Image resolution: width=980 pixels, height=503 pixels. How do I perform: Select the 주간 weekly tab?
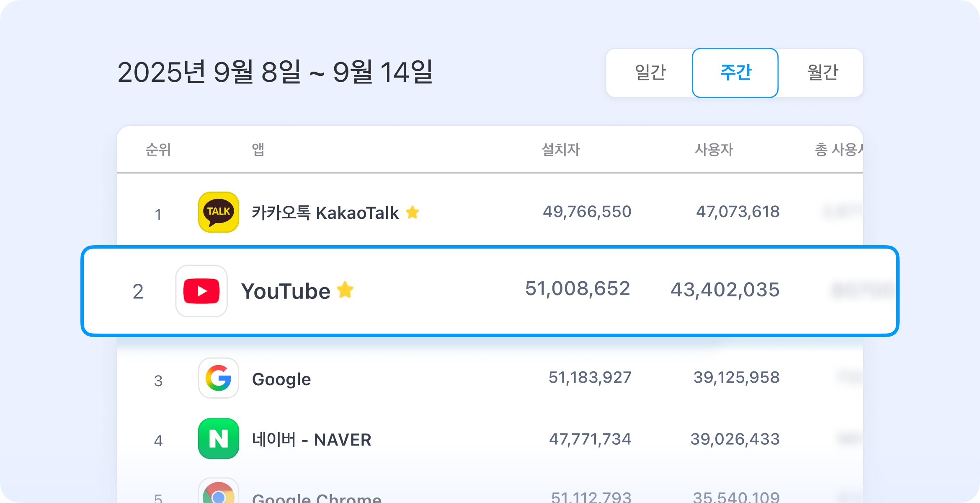(735, 73)
